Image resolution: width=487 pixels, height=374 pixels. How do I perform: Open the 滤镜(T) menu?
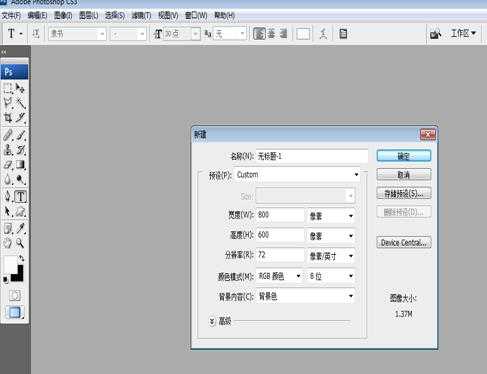pos(141,15)
